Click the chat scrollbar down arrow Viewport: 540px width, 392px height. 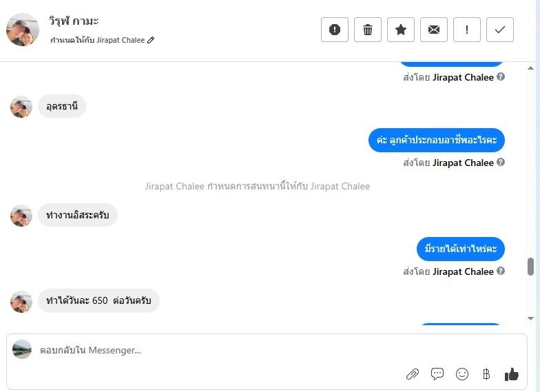530,318
